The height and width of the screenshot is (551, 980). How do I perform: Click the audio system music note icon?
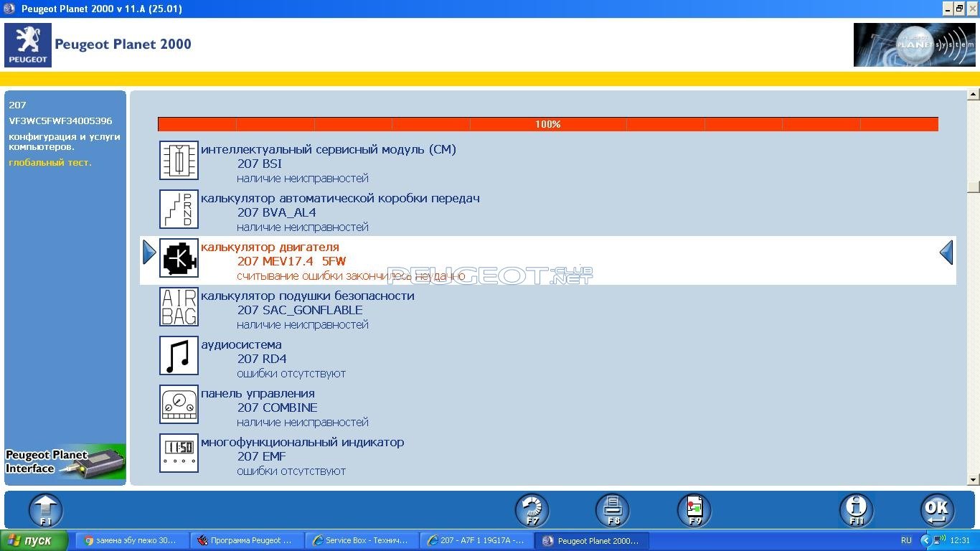[179, 356]
